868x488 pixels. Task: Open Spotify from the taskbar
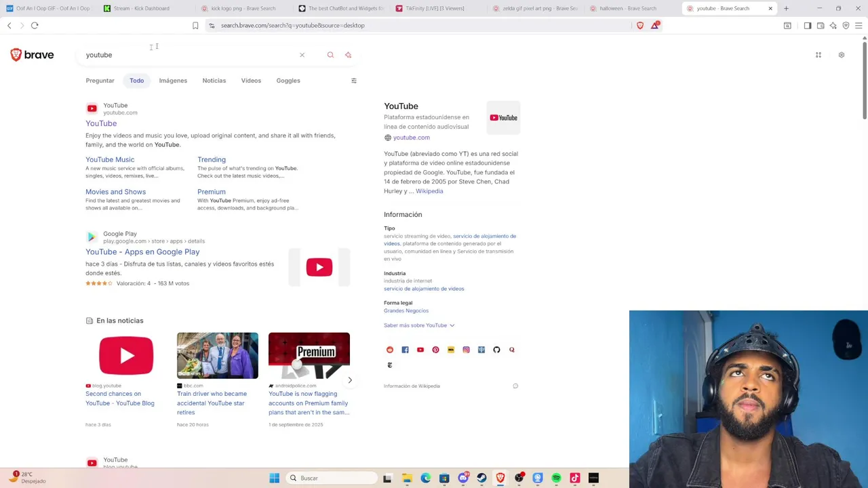tap(556, 479)
